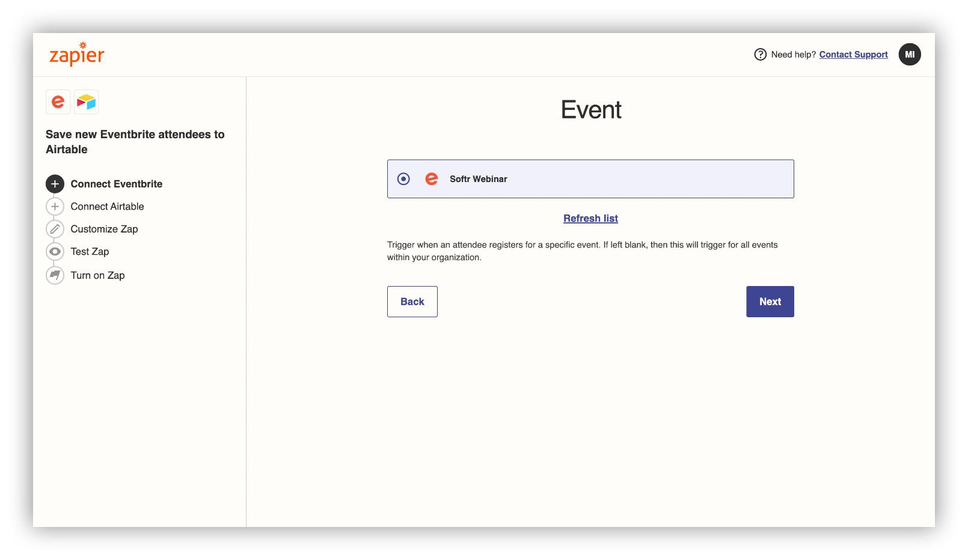Click the plus icon beside Connect Eventbrite

coord(55,184)
